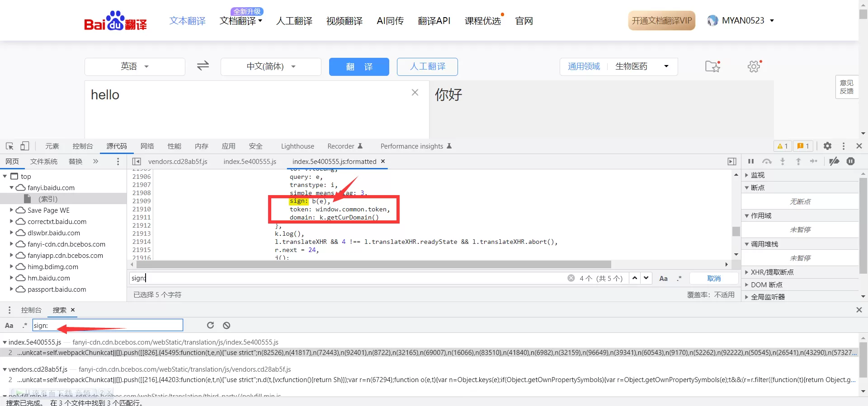
Task: Toggle match case Aa in the find bar
Action: click(x=663, y=278)
